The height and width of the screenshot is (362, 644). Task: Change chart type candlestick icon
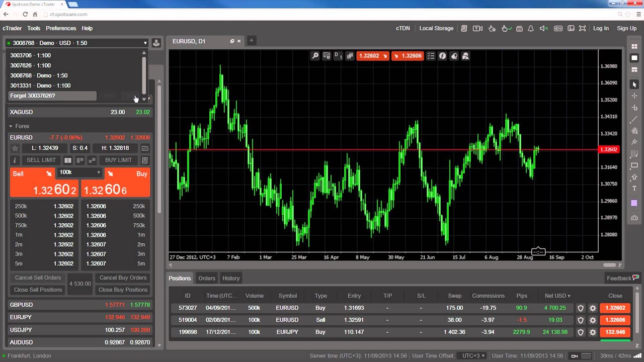click(350, 56)
